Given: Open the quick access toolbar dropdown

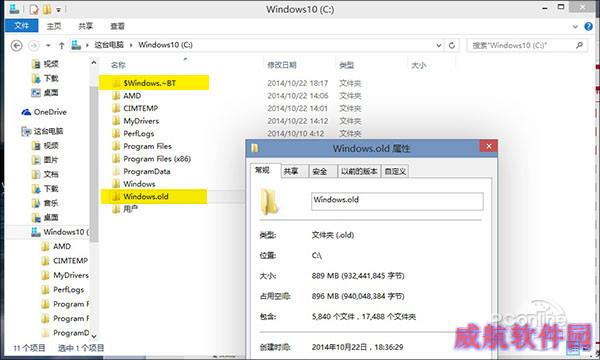Looking at the screenshot, I should click(59, 10).
